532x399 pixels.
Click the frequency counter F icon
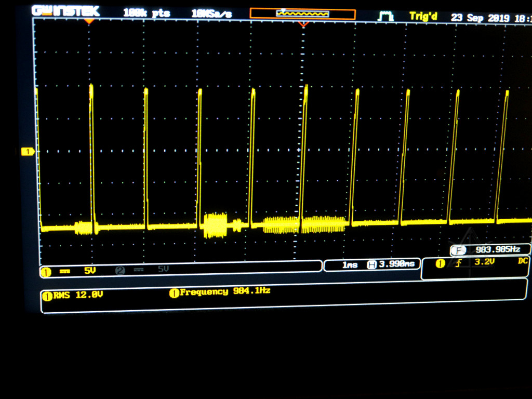457,250
